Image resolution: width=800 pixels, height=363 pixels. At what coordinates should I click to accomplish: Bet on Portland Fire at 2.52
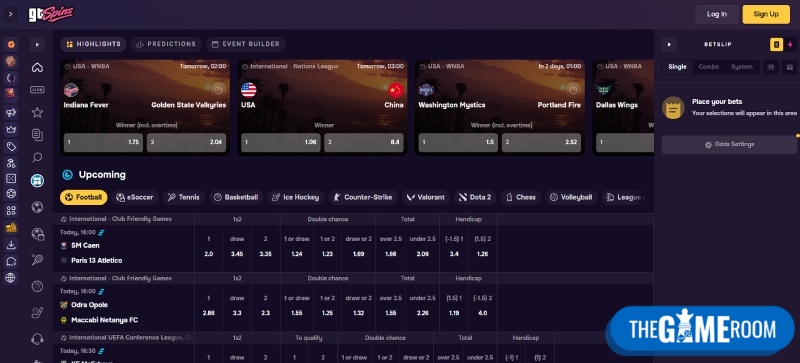click(541, 142)
